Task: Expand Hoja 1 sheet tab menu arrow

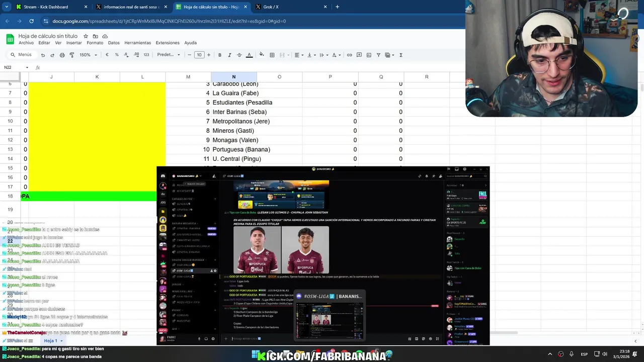Action: click(62, 341)
